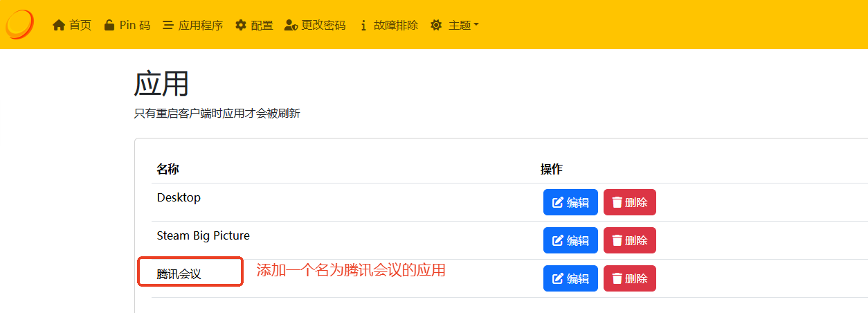Click 编辑 for the 腾讯会议 app
The image size is (868, 313).
pyautogui.click(x=570, y=278)
